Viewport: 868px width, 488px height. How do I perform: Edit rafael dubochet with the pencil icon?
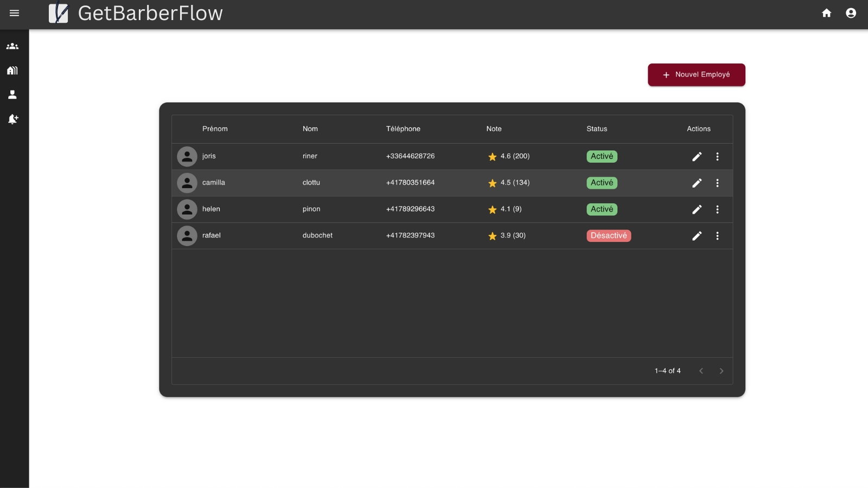[697, 236]
